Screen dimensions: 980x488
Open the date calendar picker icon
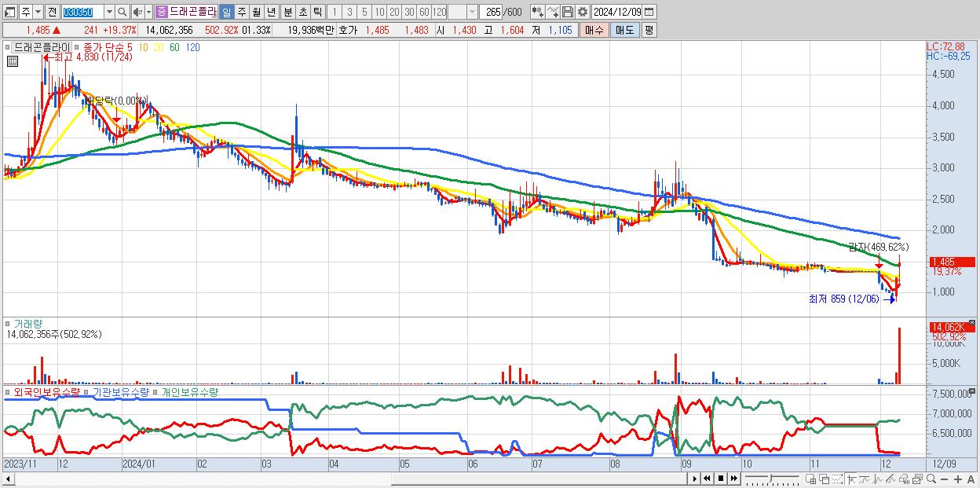pyautogui.click(x=649, y=12)
